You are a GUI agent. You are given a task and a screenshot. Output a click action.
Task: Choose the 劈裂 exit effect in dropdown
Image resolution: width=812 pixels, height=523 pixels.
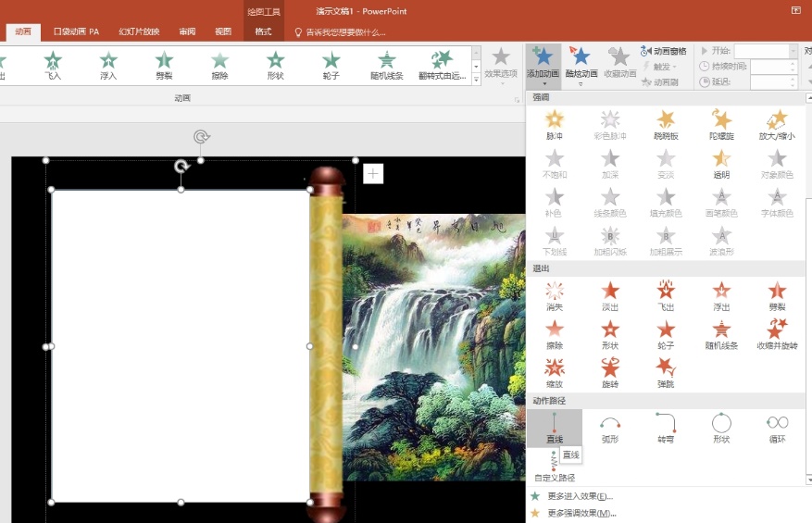pos(777,296)
